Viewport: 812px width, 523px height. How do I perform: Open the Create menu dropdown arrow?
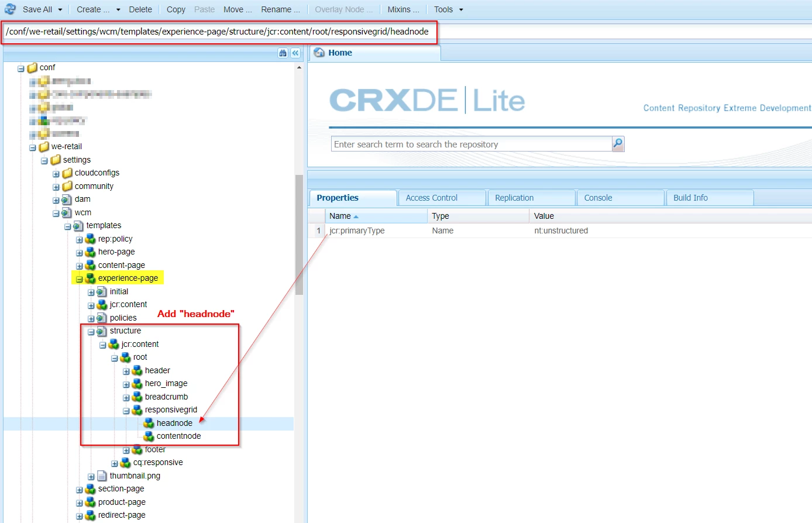pyautogui.click(x=118, y=10)
